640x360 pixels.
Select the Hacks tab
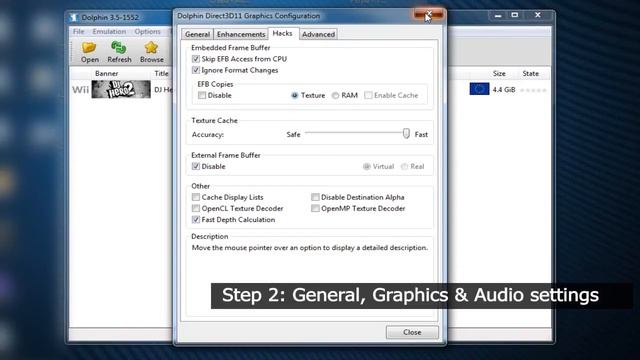(x=282, y=33)
